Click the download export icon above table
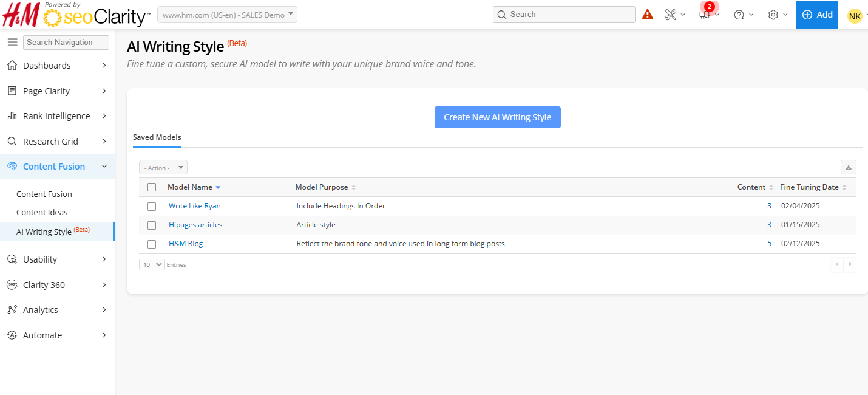Screen dimensions: 868x395 pos(848,167)
